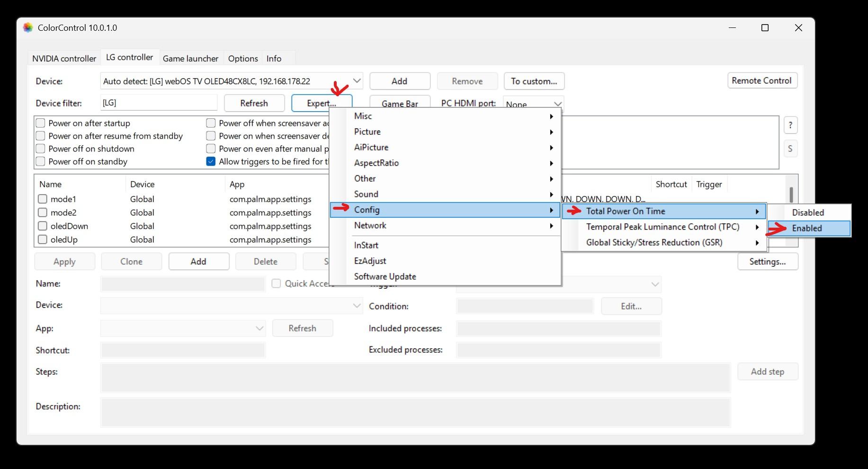Viewport: 868px width, 469px height.
Task: Choose InStart from Expert menu
Action: point(446,245)
